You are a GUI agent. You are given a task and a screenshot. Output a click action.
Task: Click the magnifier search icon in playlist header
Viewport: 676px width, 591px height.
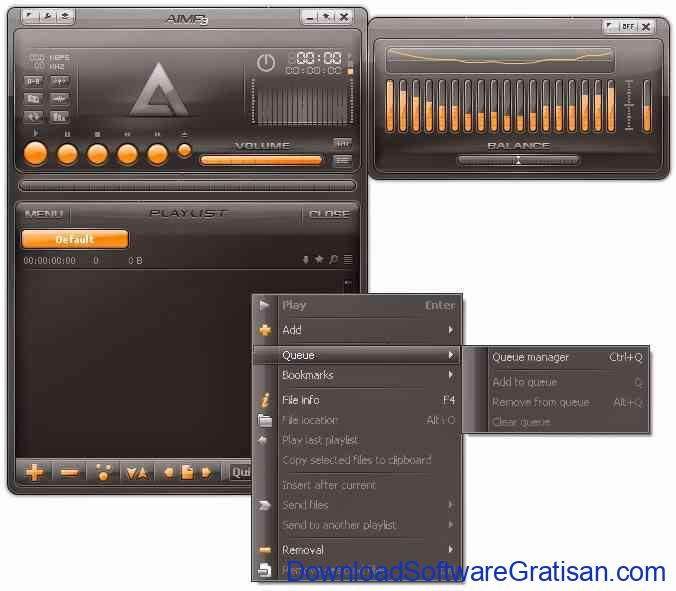(333, 259)
